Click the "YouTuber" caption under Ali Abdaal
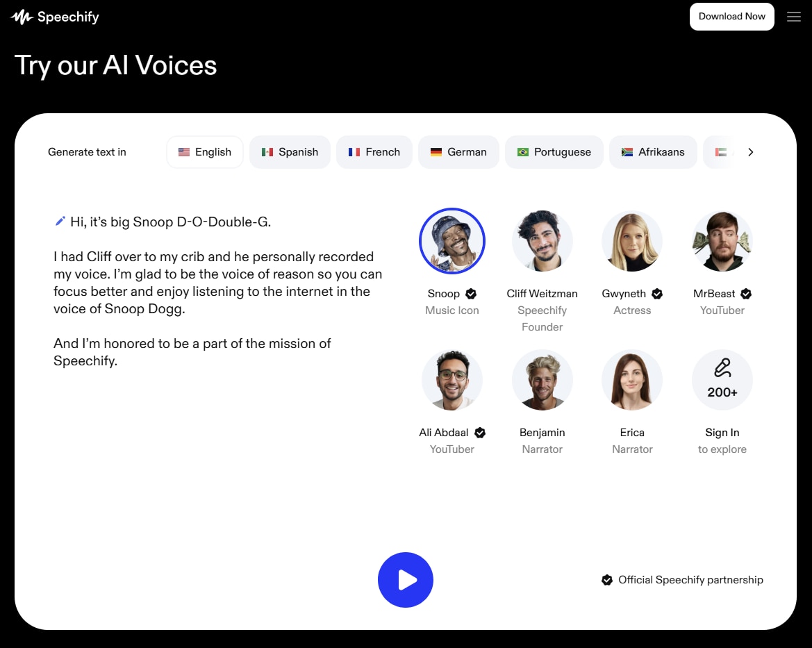This screenshot has height=648, width=812. point(452,449)
